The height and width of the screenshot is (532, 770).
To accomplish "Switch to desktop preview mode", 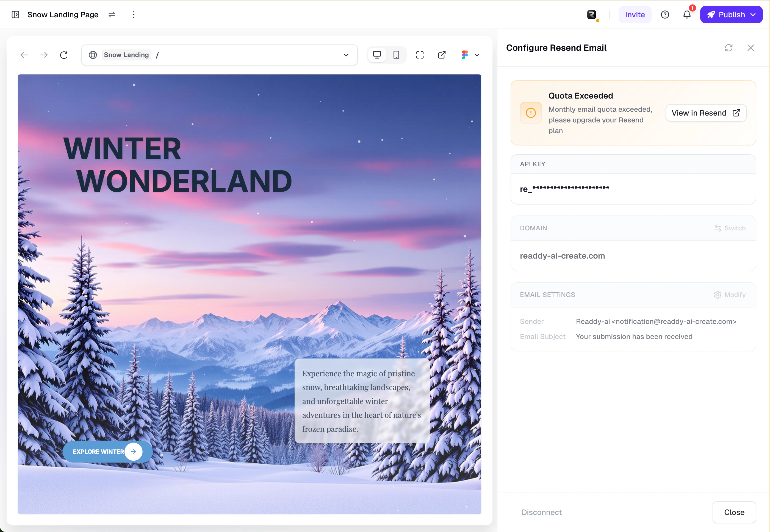I will pos(377,55).
